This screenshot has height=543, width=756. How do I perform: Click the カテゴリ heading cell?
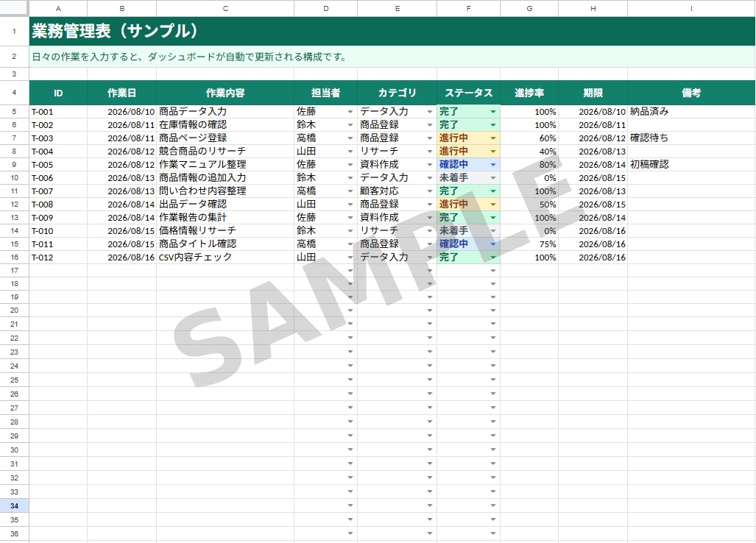tap(398, 93)
